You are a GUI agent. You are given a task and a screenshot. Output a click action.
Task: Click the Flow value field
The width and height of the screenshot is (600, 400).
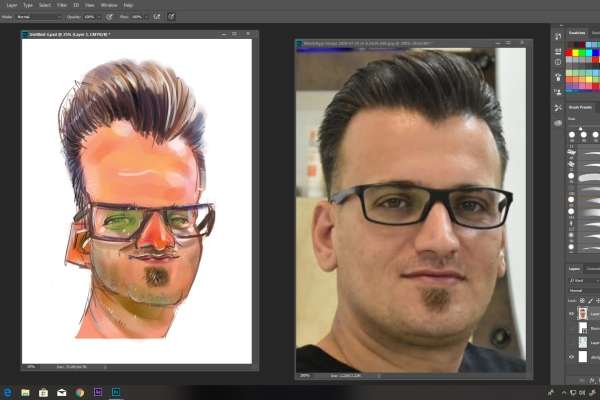(137, 17)
